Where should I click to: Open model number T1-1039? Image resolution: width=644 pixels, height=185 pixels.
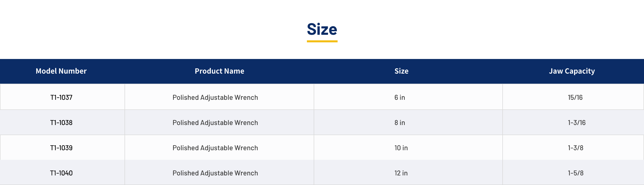(61, 148)
